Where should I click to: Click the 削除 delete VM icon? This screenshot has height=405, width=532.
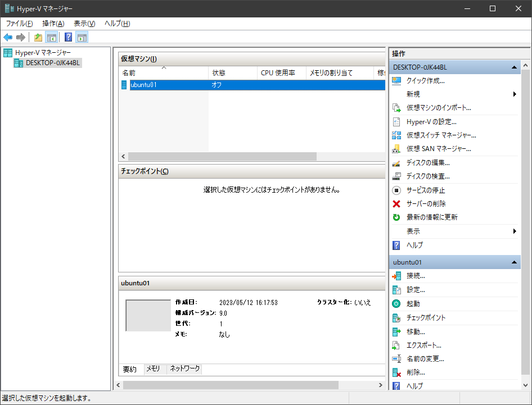tap(396, 372)
